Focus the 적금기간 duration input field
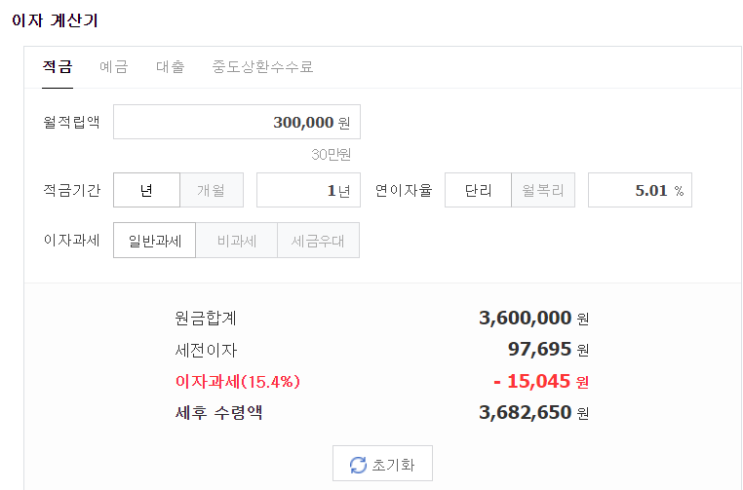The image size is (743, 490). coord(308,190)
